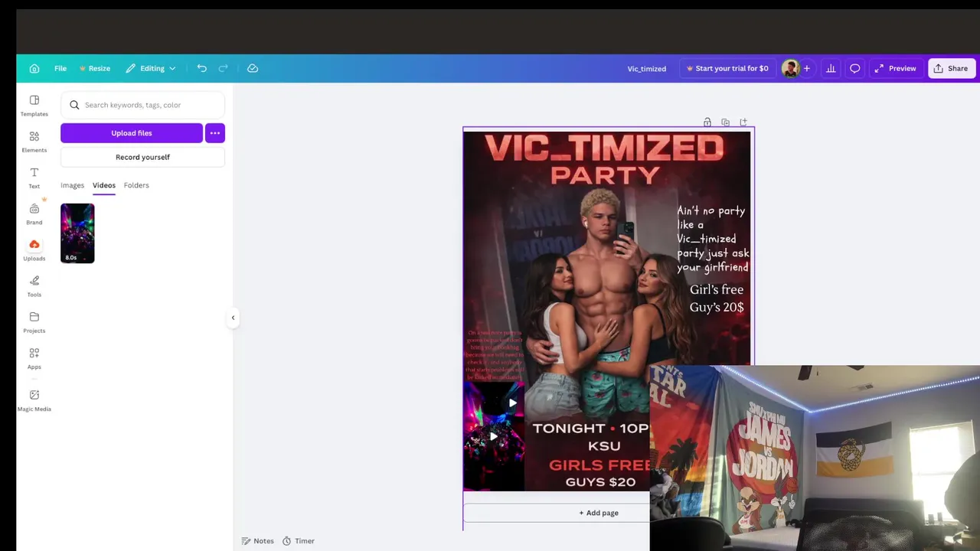Viewport: 980px width, 551px height.
Task: Play the lower video on the flyer
Action: point(493,436)
